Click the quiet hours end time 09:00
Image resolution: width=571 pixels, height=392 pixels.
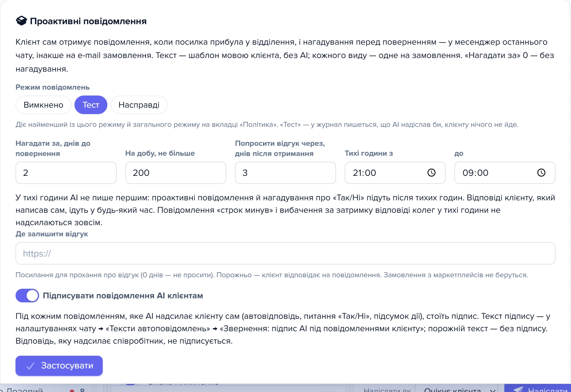coord(475,173)
